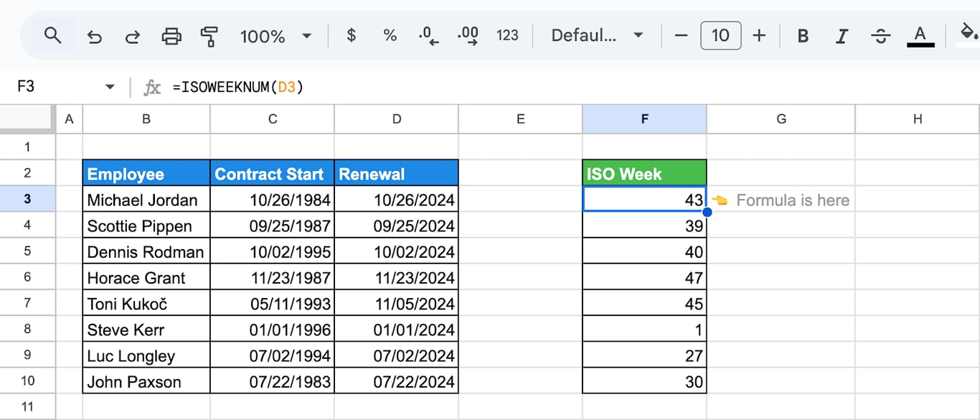
Task: Select column H header
Action: 918,119
